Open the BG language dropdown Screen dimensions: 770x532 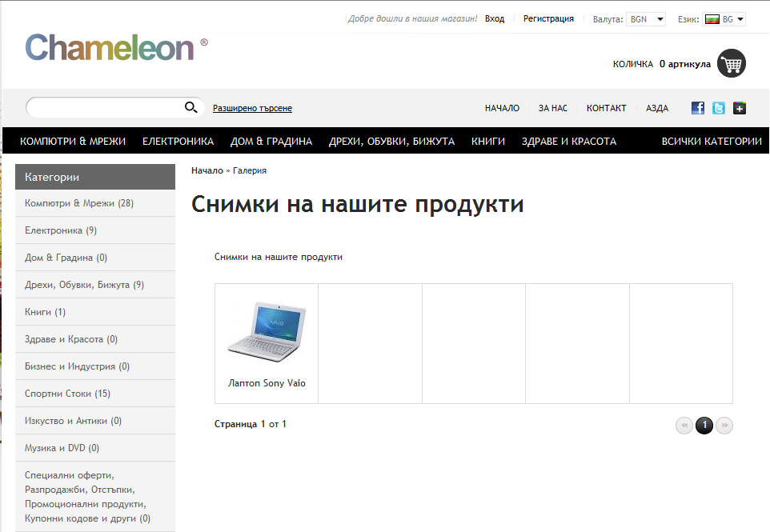tap(724, 19)
